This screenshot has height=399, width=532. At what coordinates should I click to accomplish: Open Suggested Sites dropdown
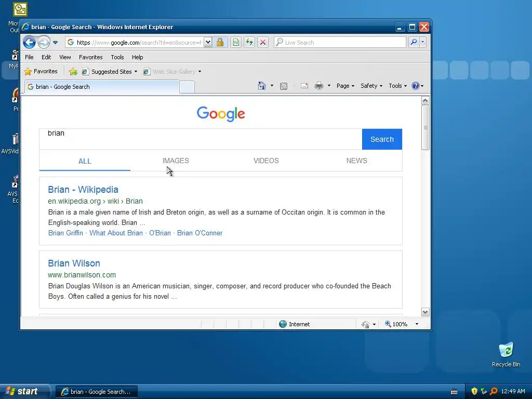[x=110, y=72]
